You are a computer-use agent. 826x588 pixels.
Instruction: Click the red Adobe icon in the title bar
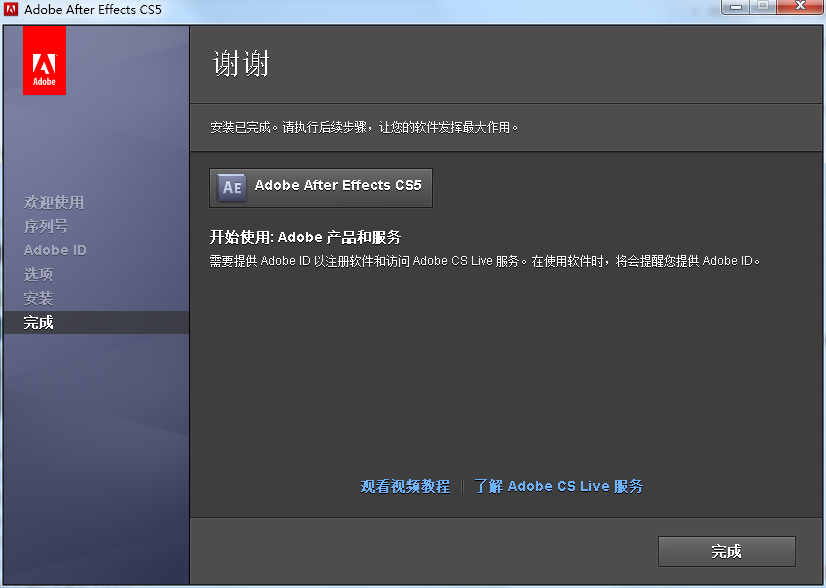[10, 10]
